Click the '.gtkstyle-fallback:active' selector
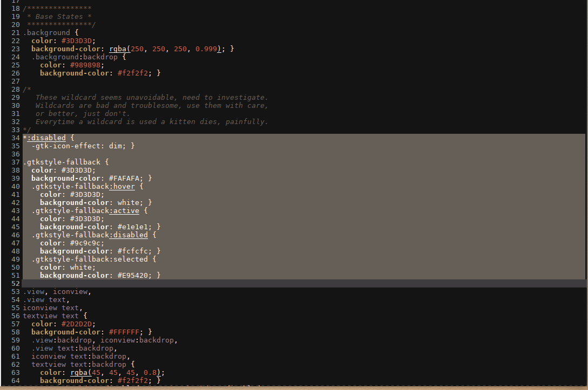This screenshot has height=390, width=588. [x=85, y=211]
